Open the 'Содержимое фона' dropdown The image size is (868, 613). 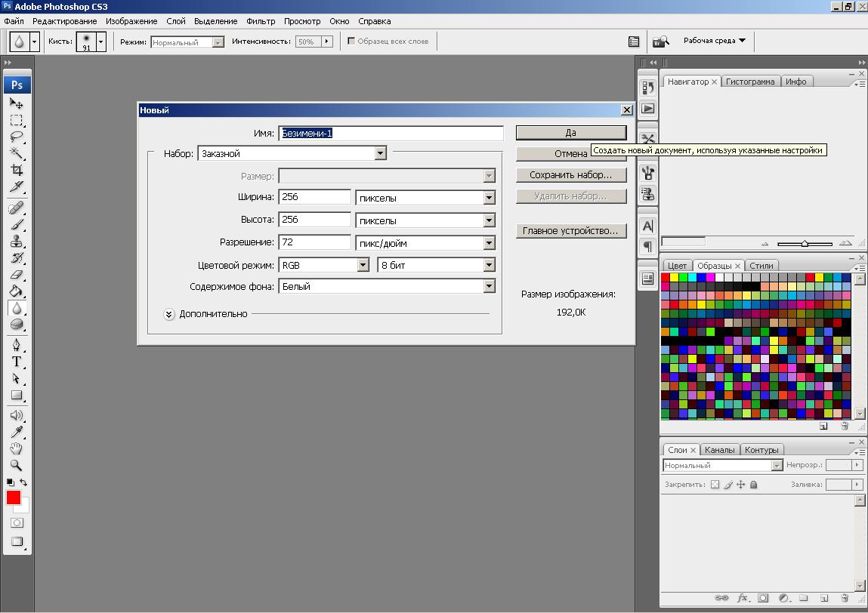[x=489, y=287]
